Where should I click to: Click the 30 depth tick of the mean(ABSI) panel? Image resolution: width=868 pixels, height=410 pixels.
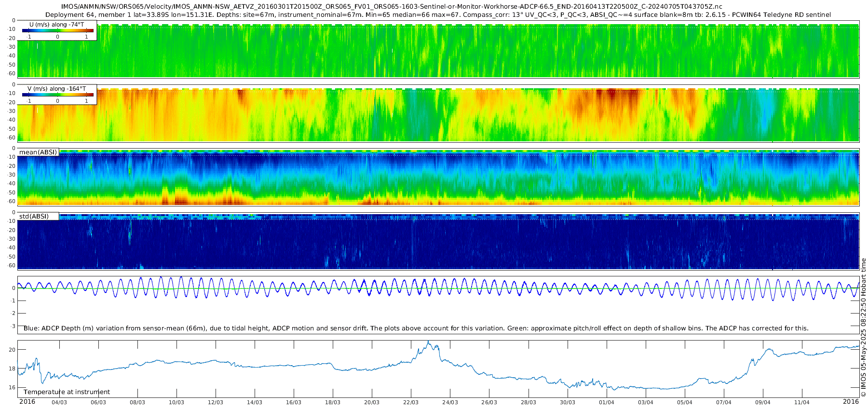pyautogui.click(x=12, y=175)
